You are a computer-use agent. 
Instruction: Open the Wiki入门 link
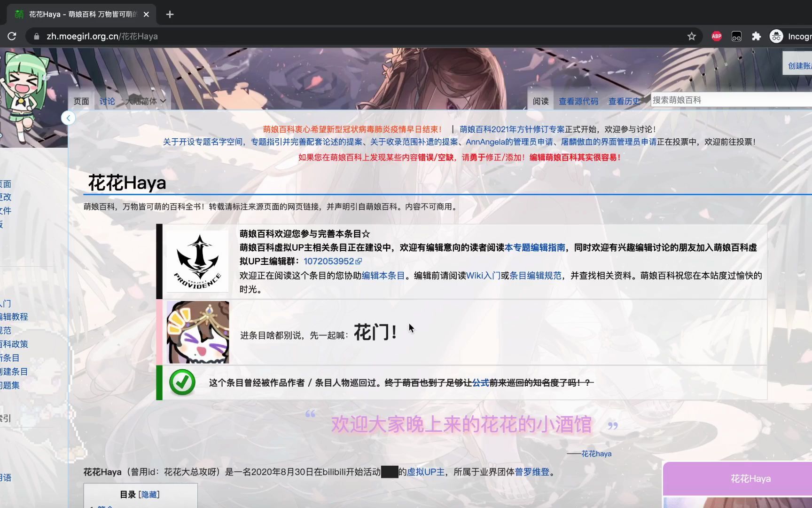coord(483,276)
